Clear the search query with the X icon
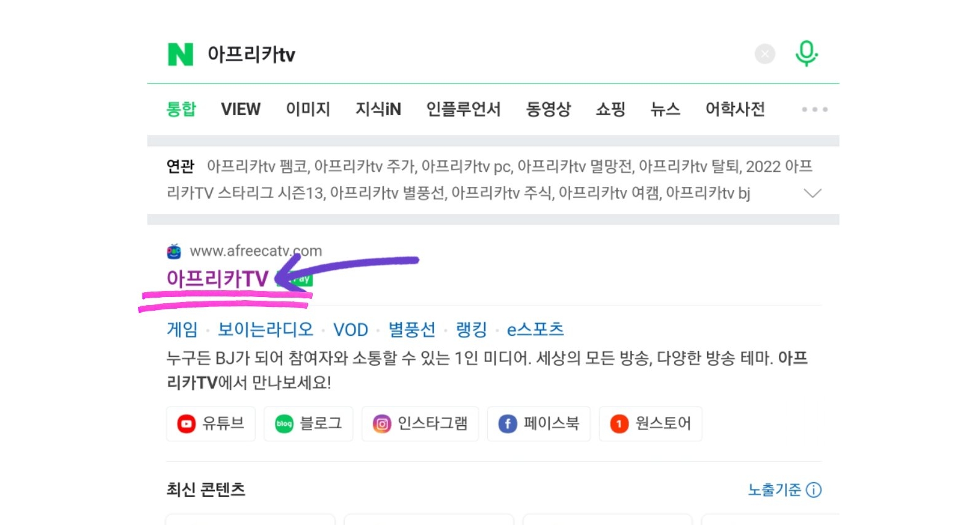Image resolution: width=980 pixels, height=526 pixels. (765, 54)
